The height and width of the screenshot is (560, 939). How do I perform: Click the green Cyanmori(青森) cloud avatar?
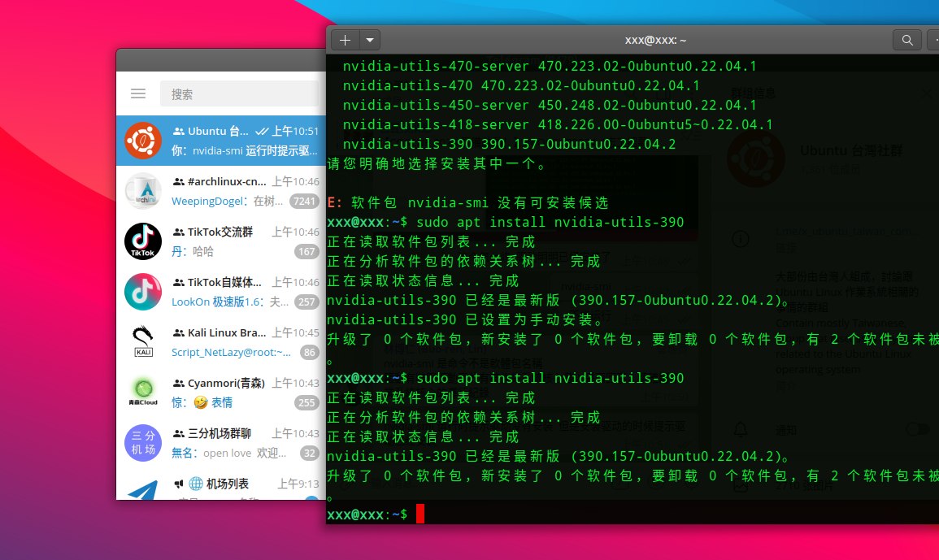coord(143,393)
